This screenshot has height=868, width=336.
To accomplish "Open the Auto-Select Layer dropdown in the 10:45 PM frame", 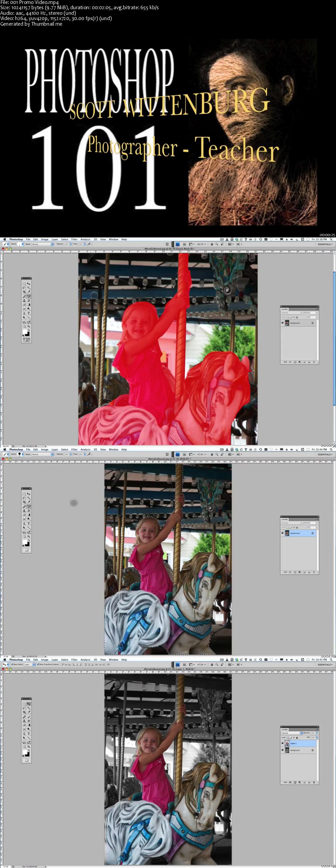I will coord(30,664).
